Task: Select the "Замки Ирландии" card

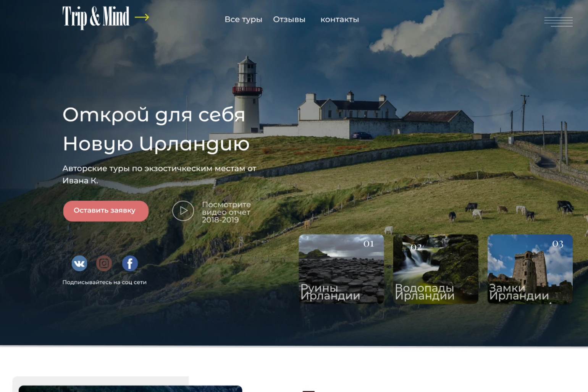Action: [x=530, y=269]
